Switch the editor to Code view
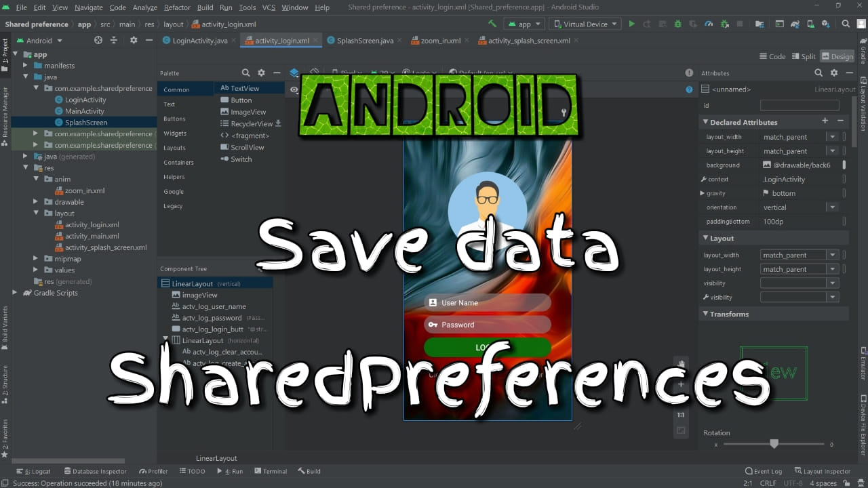Image resolution: width=868 pixels, height=488 pixels. 772,56
